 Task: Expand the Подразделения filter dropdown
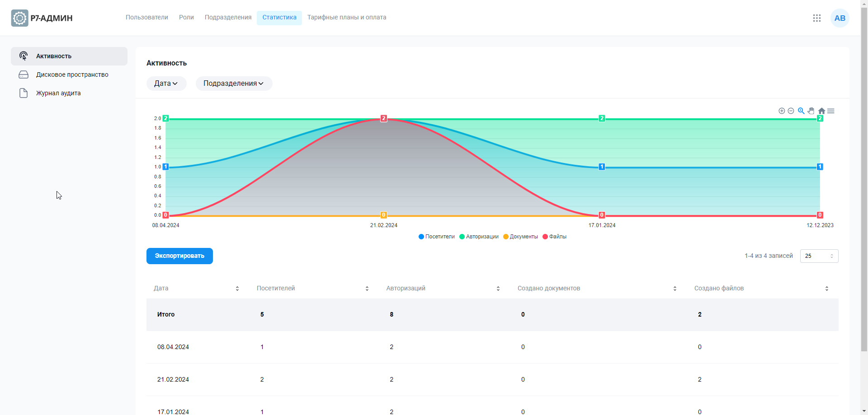(x=233, y=84)
